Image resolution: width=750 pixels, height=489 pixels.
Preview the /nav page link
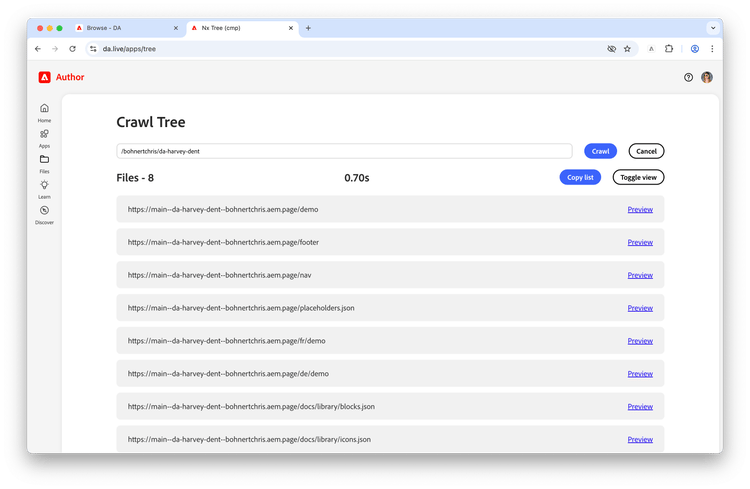click(x=640, y=275)
